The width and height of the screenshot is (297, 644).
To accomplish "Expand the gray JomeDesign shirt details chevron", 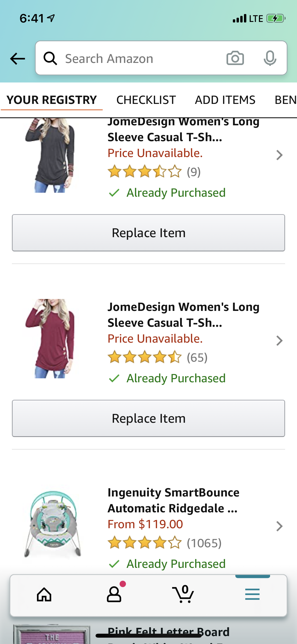I will point(279,155).
